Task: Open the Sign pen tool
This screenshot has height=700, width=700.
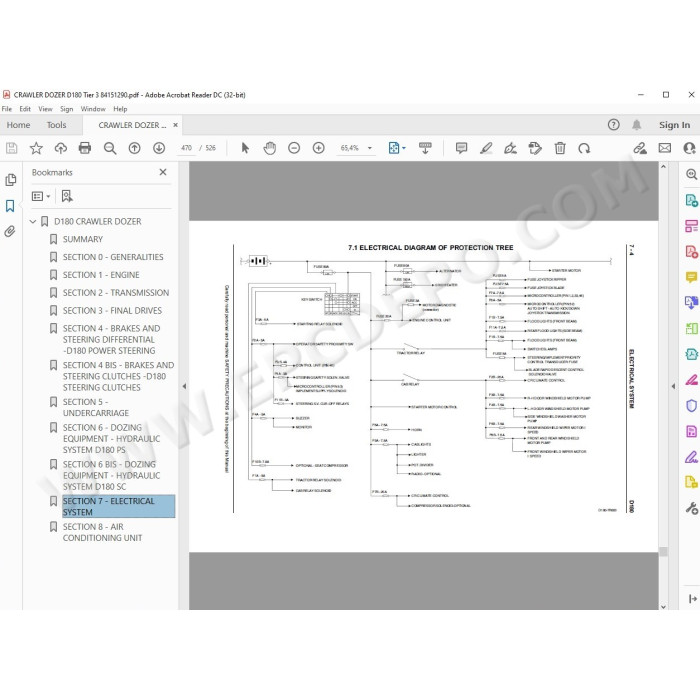Action: [510, 148]
